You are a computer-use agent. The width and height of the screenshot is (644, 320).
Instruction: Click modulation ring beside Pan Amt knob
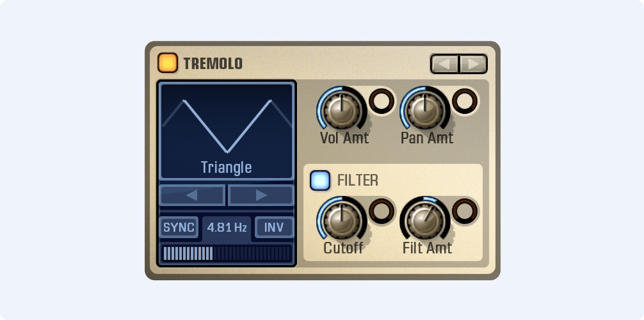coord(465,101)
